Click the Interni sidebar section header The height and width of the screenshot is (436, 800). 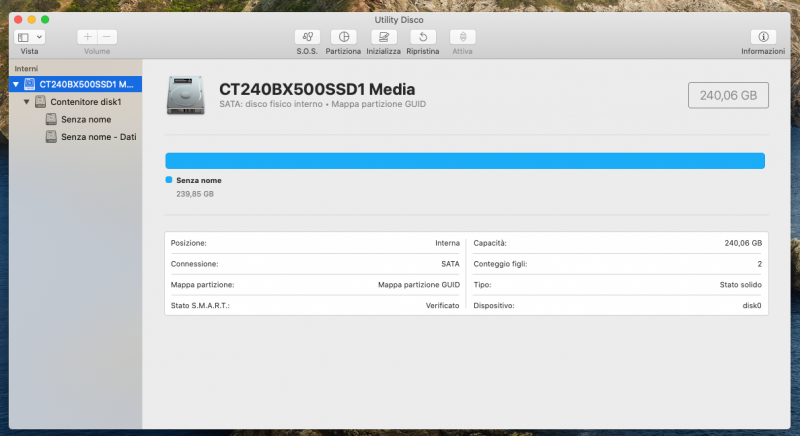[26, 68]
